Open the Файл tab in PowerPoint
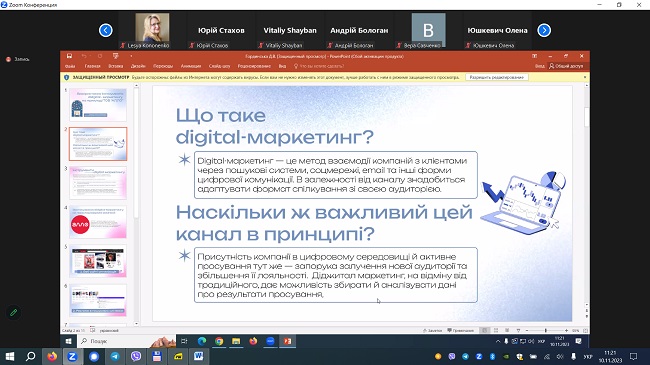This screenshot has height=365, width=650. [70, 66]
